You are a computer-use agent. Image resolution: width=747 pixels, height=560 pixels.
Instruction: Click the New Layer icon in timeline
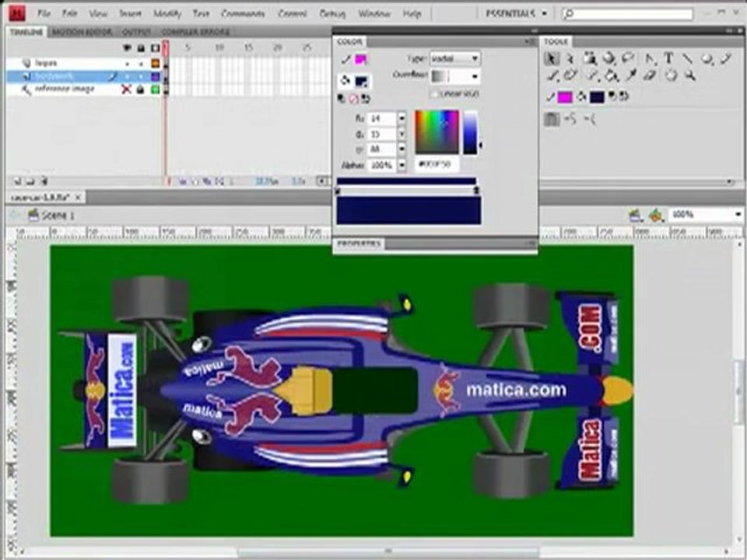coord(18,181)
